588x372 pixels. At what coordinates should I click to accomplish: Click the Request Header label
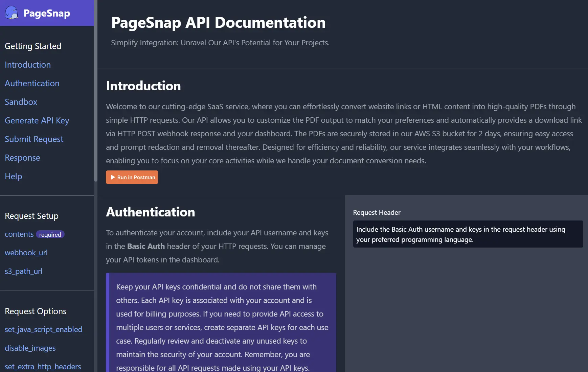[377, 212]
